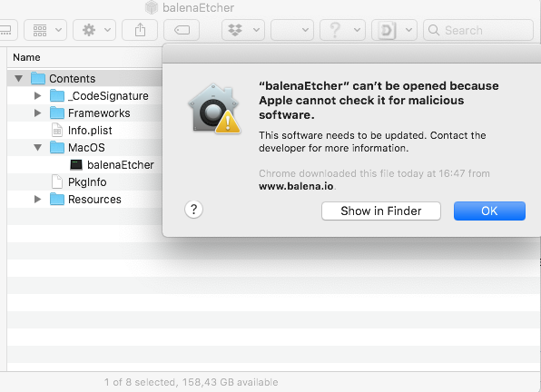Open the Dropbox toolbar menu
Screen dimensions: 541x392
click(243, 30)
